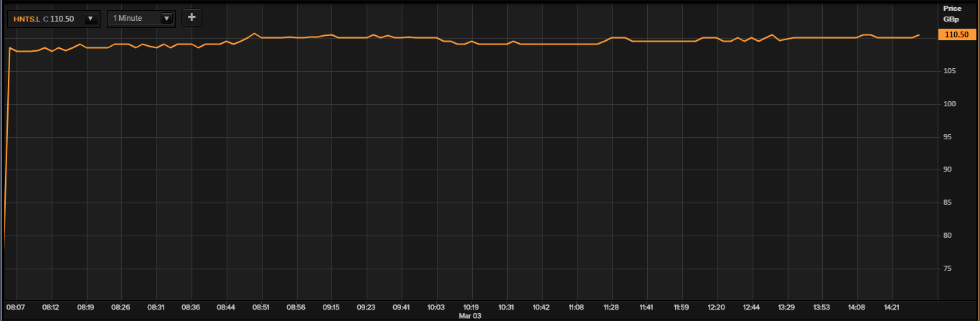Click the 12:20 time axis label
Viewport: 980px width, 321px height.
tap(717, 307)
